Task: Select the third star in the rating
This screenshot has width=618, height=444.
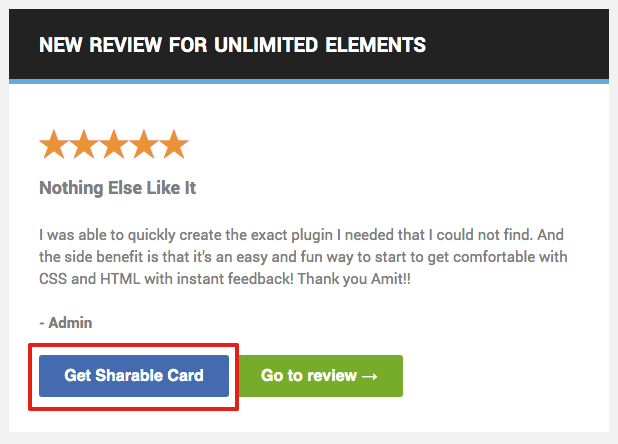Action: click(x=114, y=145)
